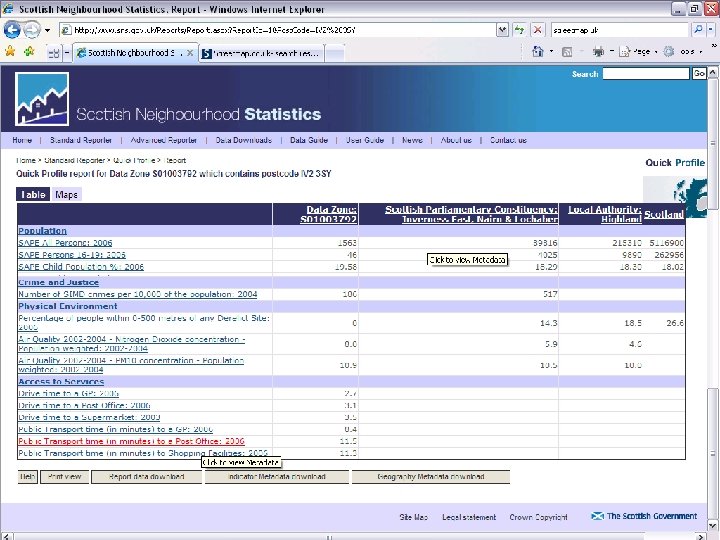Click the Scottish Neighbourhood Statistics house logo
Image resolution: width=720 pixels, height=540 pixels.
(x=42, y=99)
